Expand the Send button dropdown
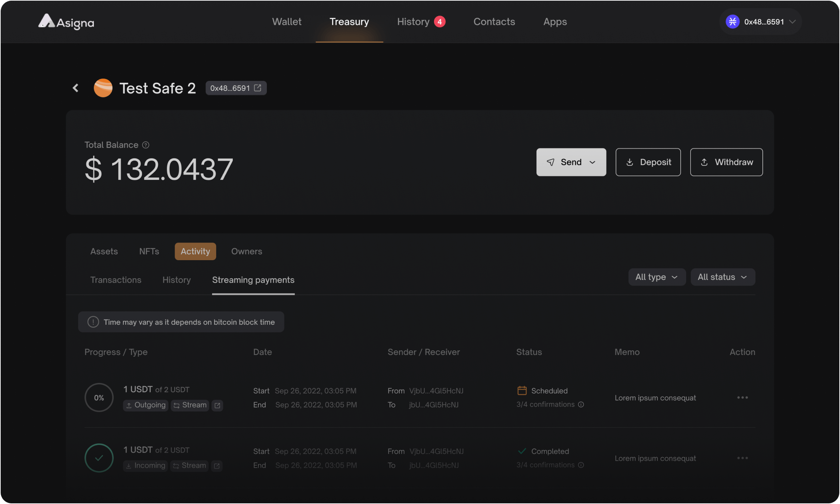The width and height of the screenshot is (840, 504). (592, 163)
